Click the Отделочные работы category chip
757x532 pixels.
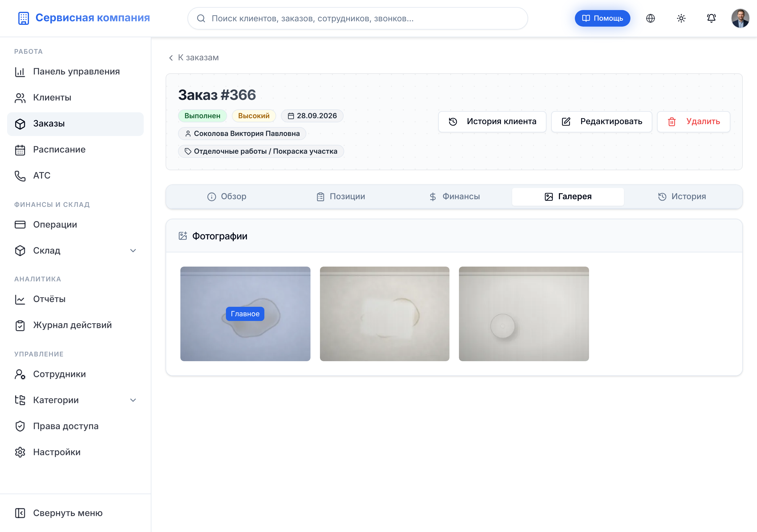(x=261, y=152)
